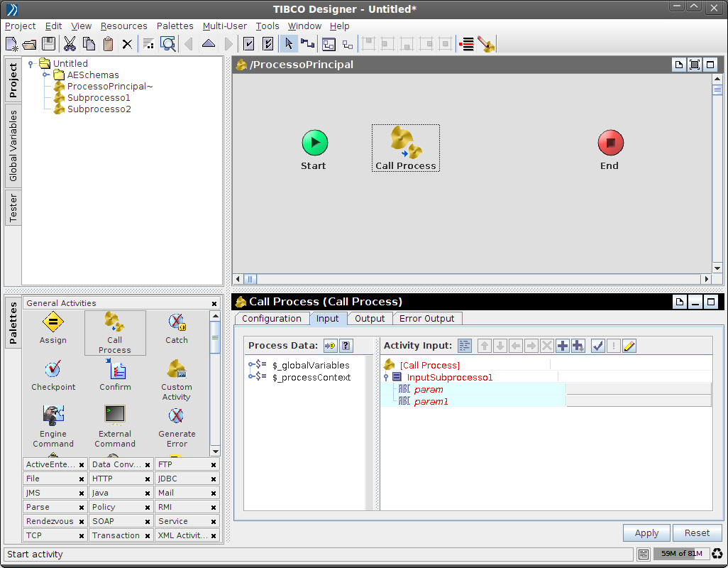Click the pencil edit icon in Activity Input

pyautogui.click(x=629, y=346)
